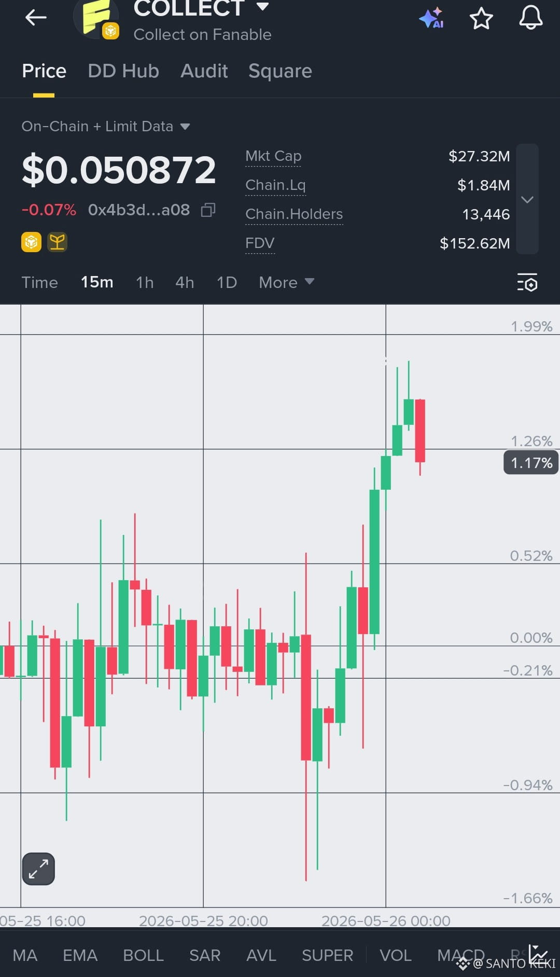Tap the back arrow icon
Image resolution: width=560 pixels, height=977 pixels.
(x=36, y=18)
